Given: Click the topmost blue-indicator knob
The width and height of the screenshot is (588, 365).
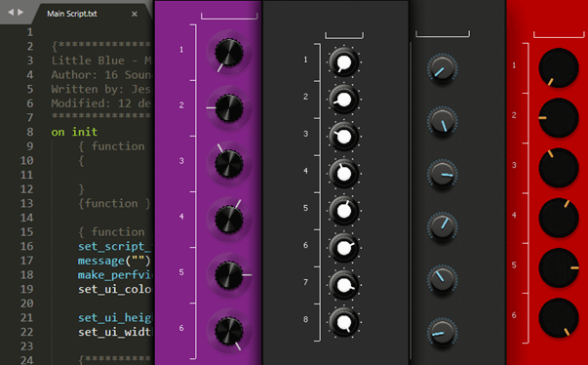Looking at the screenshot, I should click(443, 69).
